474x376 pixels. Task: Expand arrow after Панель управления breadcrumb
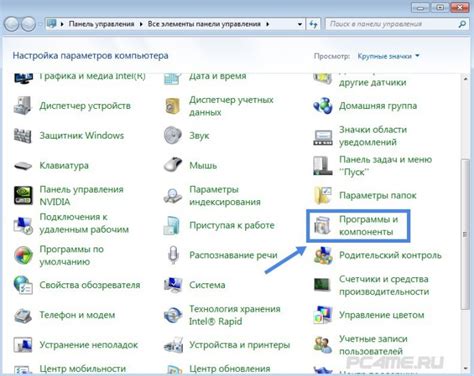pyautogui.click(x=141, y=24)
